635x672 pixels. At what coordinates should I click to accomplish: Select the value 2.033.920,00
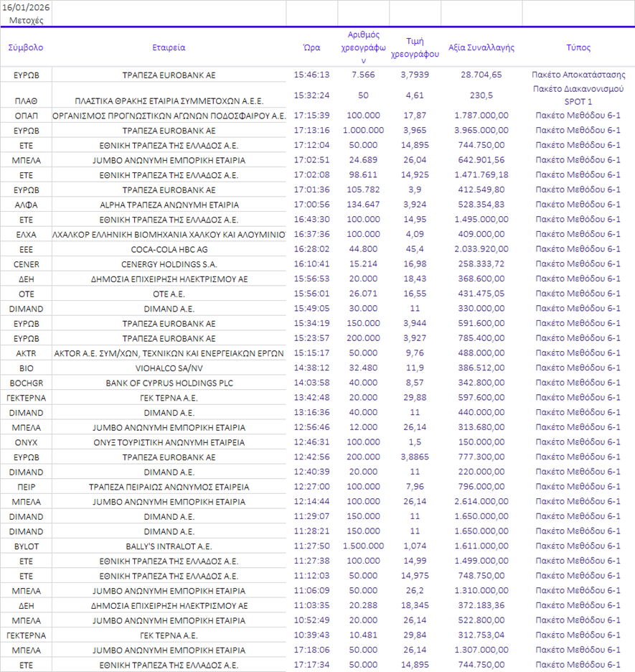tap(481, 249)
